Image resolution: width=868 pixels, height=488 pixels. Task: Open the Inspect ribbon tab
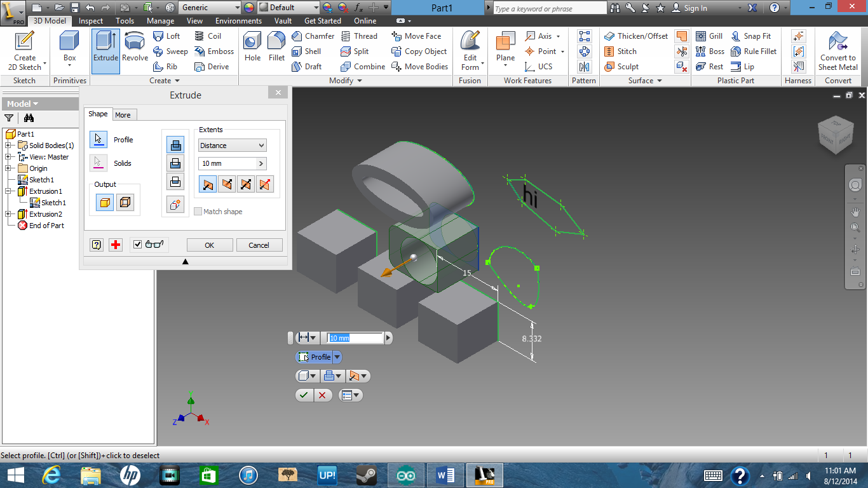90,21
